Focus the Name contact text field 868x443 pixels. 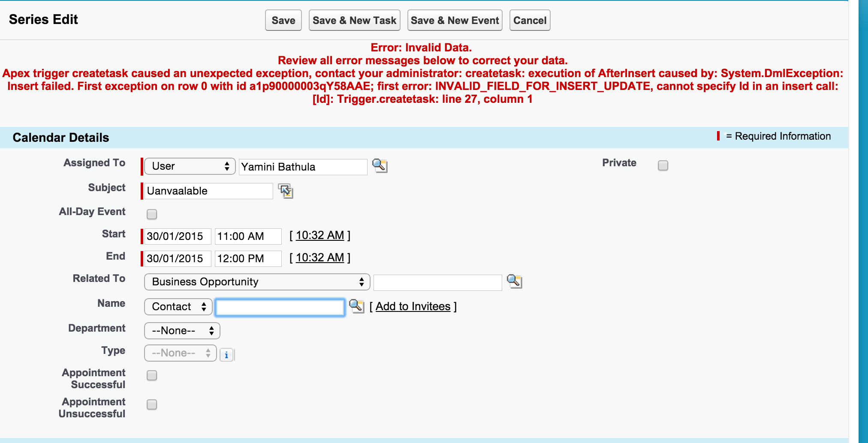[280, 308]
